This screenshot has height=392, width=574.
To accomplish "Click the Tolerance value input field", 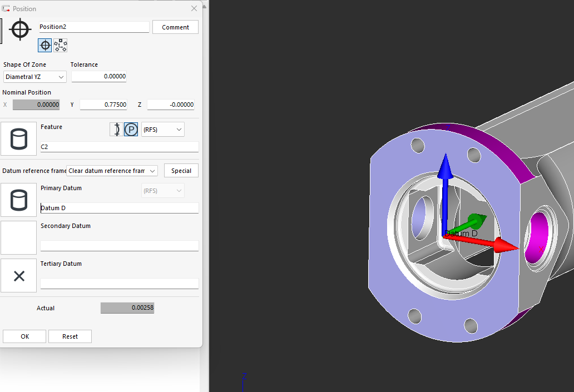I will 99,77.
